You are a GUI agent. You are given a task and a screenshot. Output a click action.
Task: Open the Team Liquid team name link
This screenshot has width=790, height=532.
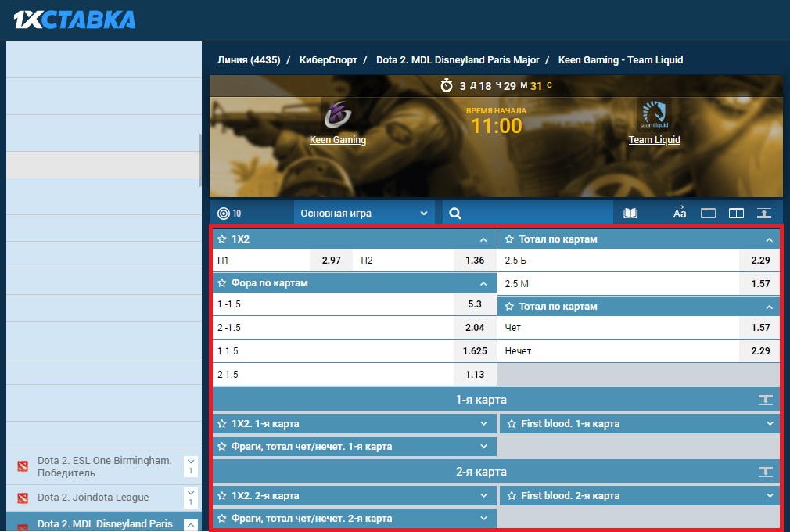point(654,139)
